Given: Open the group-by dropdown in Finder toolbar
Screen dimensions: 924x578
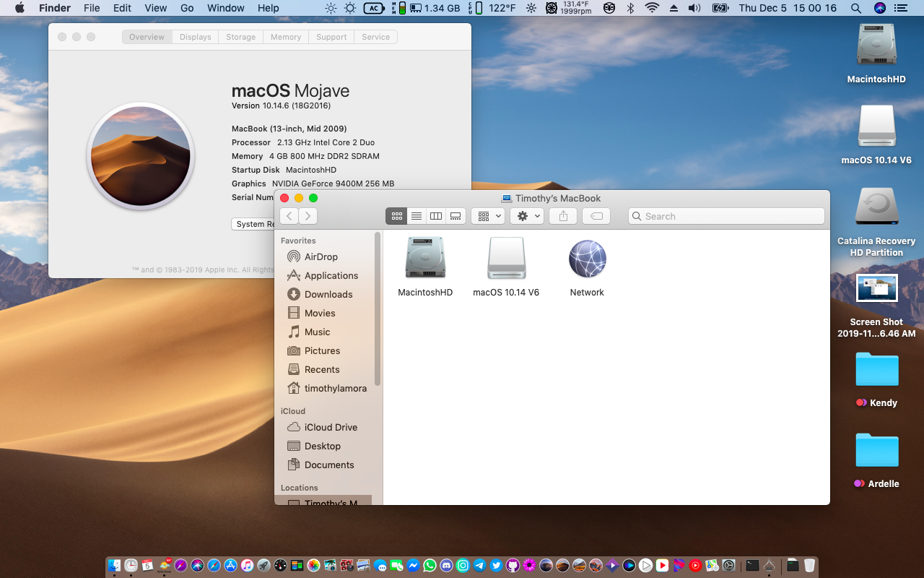Looking at the screenshot, I should (488, 216).
